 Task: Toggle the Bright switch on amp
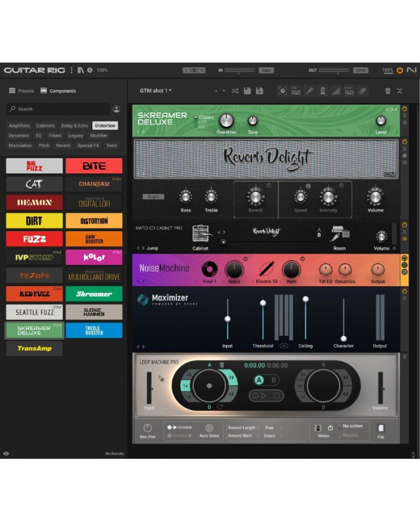tap(154, 196)
